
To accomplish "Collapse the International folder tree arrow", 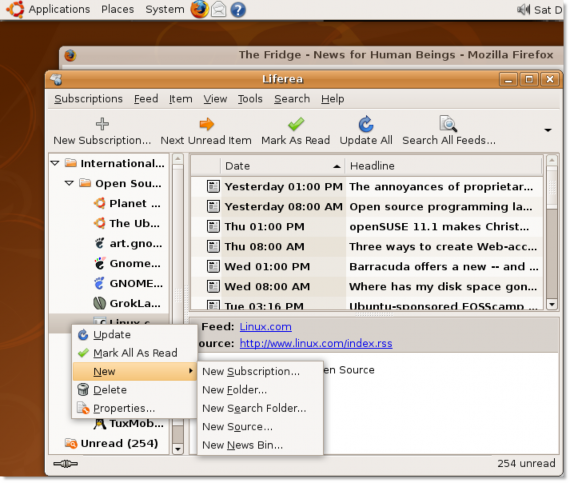I will point(55,163).
